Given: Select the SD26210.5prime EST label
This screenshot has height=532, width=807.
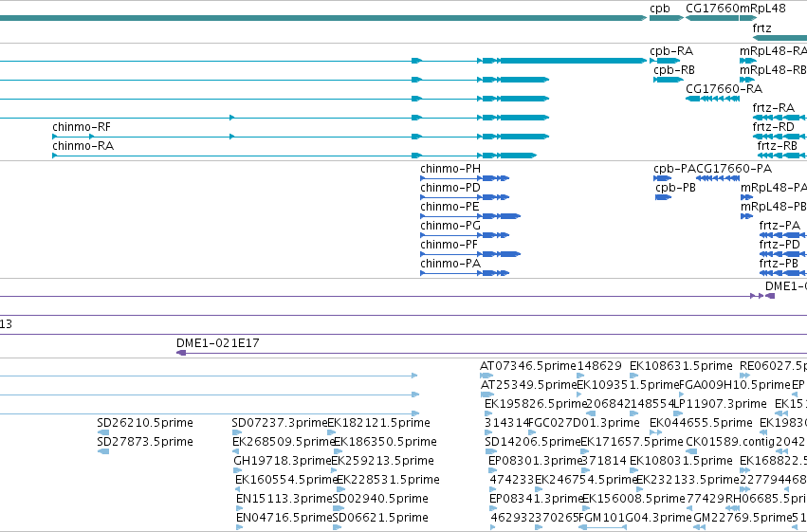Looking at the screenshot, I should point(145,423).
